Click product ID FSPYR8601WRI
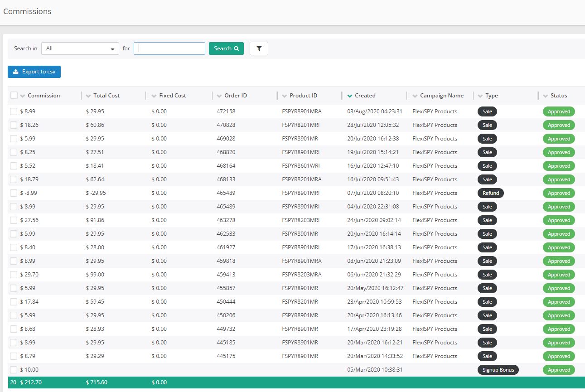This screenshot has width=585, height=392. click(x=300, y=166)
